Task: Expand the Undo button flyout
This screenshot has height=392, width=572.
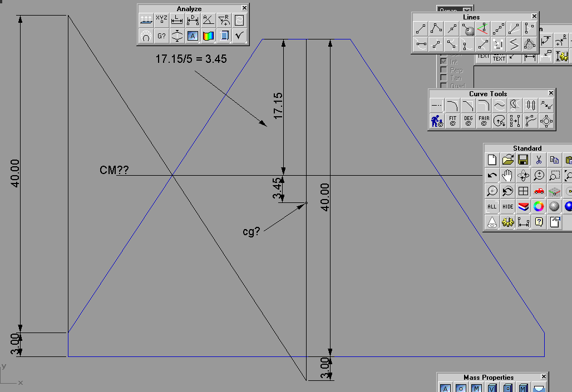Action: point(492,176)
